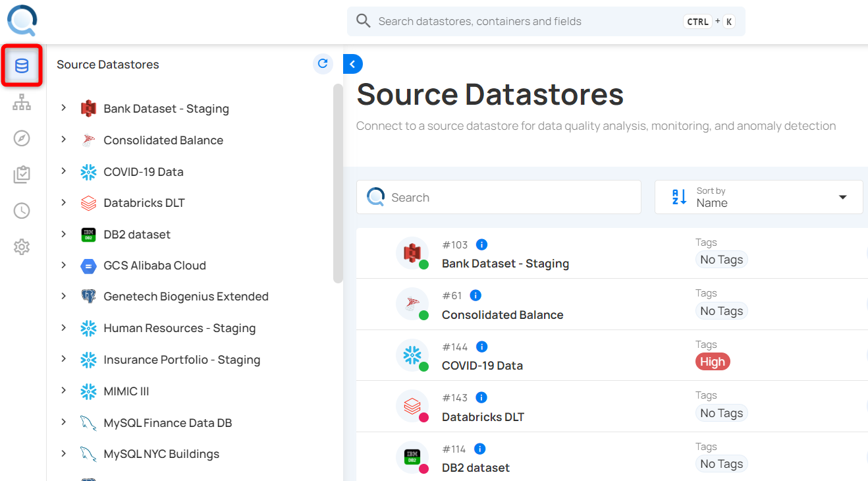Expand MySQL Finance Data DB tree node
The width and height of the screenshot is (868, 481).
[x=64, y=422]
